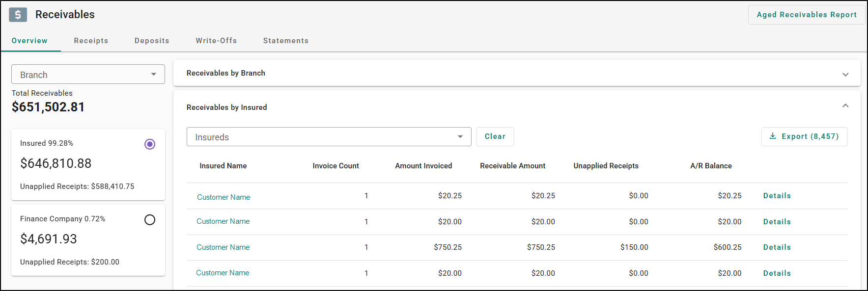
Task: Open the Aged Receivables Report
Action: pos(807,15)
